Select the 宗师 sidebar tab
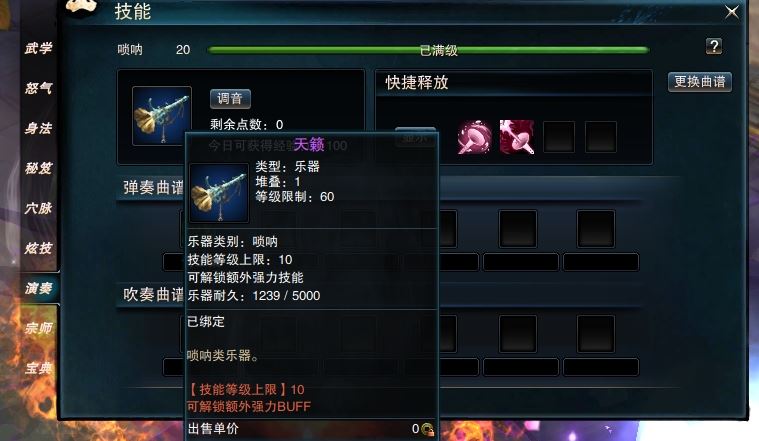This screenshot has height=441, width=759. click(39, 328)
